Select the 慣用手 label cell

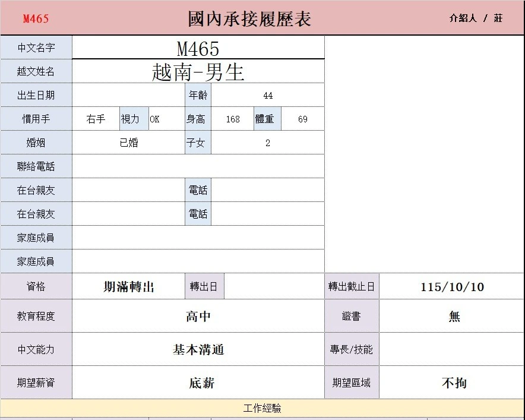36,119
